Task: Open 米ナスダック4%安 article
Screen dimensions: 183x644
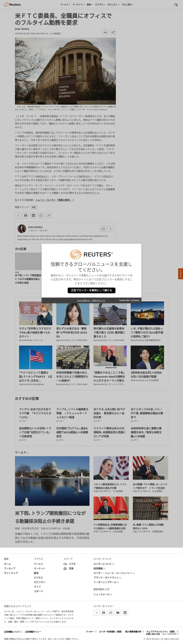Action: click(147, 413)
